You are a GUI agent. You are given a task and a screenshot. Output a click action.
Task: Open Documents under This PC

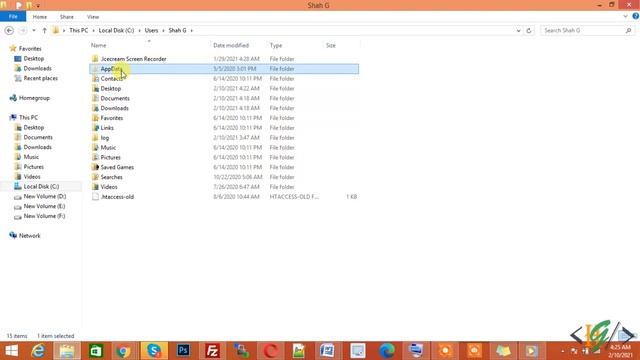click(x=38, y=137)
